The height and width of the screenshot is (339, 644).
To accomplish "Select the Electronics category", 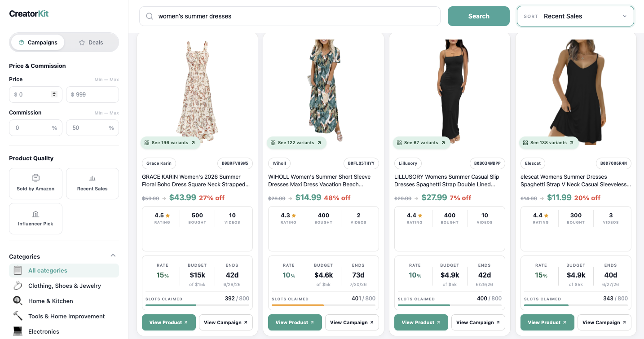I will pyautogui.click(x=64, y=331).
